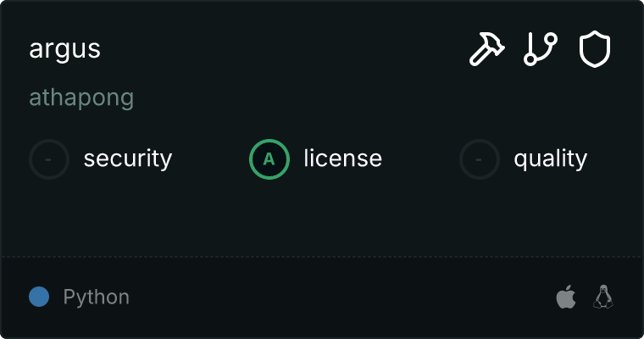Click the footer area between Python and Apple

(342, 297)
